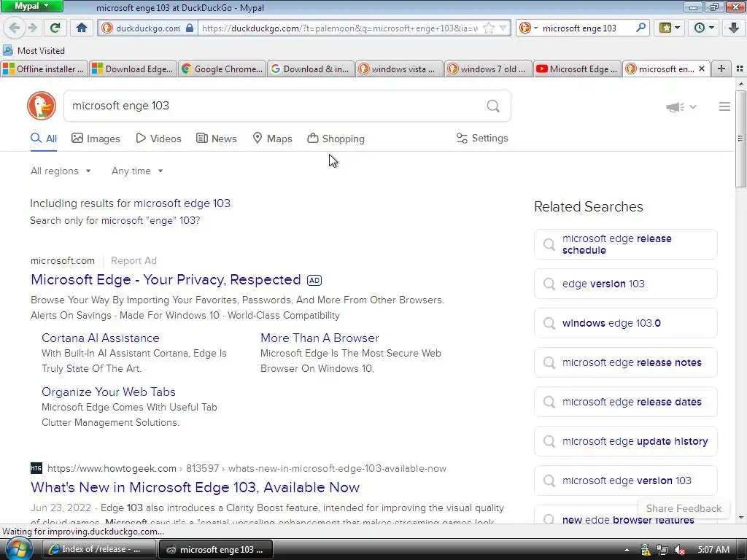Switch to the 'Google Chrome' tab
The width and height of the screenshot is (747, 560).
[x=222, y=69]
